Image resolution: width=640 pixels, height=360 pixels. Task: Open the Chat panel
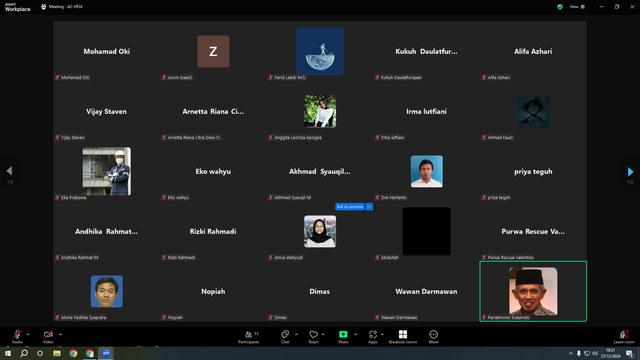tap(285, 337)
